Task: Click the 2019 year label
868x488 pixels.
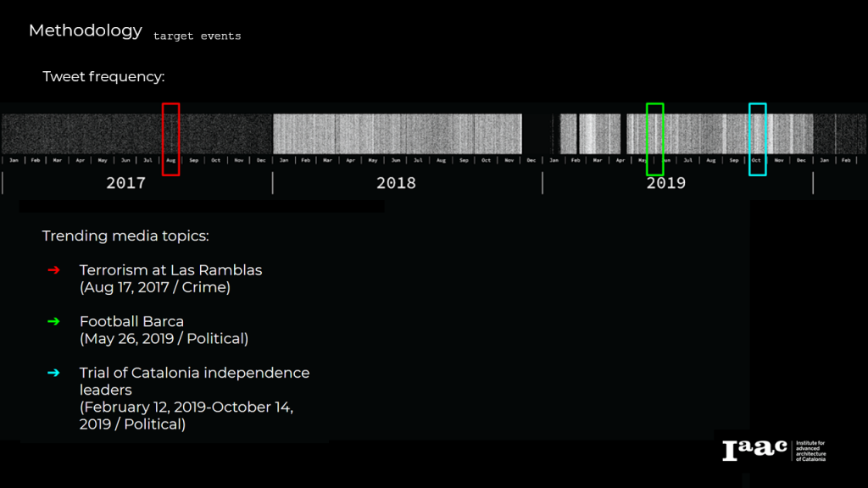Action: pos(666,183)
